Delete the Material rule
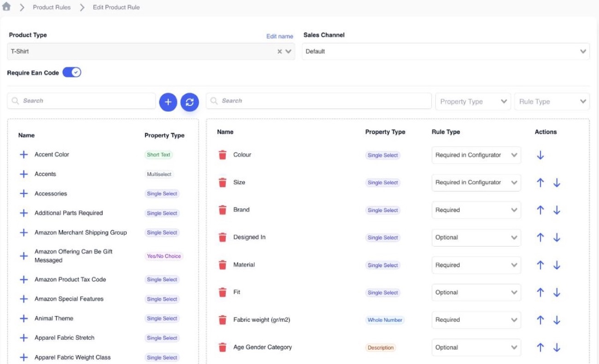The image size is (599, 364). pyautogui.click(x=223, y=265)
